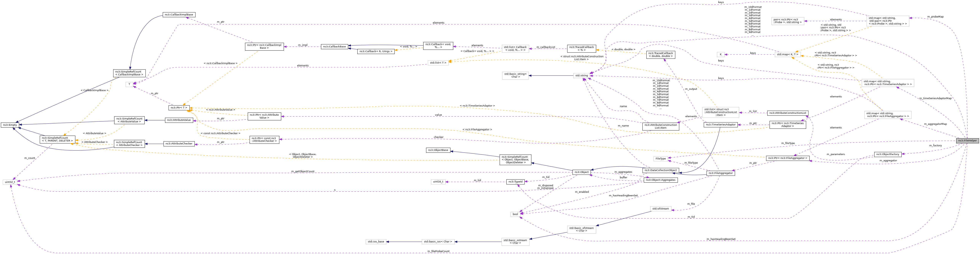Image resolution: width=980 pixels, height=254 pixels.
Task: Open the ns3::TypeId node
Action: (515, 182)
